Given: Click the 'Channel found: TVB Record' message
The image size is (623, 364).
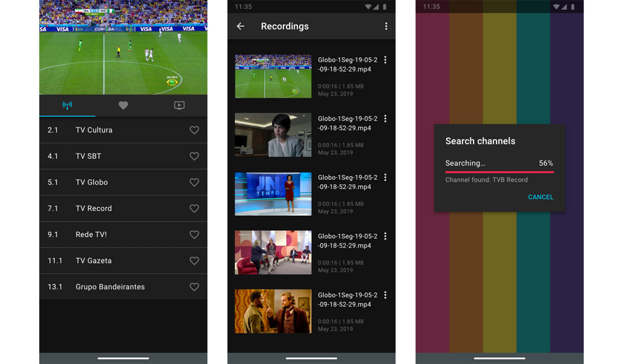Looking at the screenshot, I should coord(487,180).
